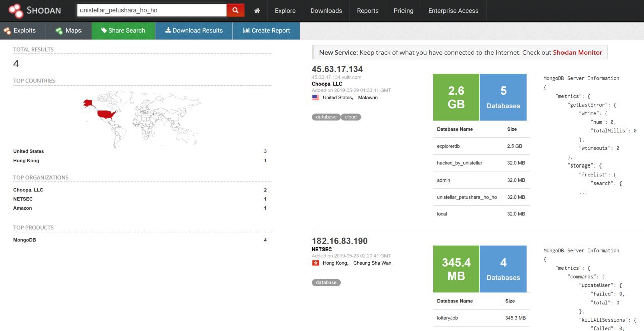Click Choopa, LLC under the first result

[327, 84]
